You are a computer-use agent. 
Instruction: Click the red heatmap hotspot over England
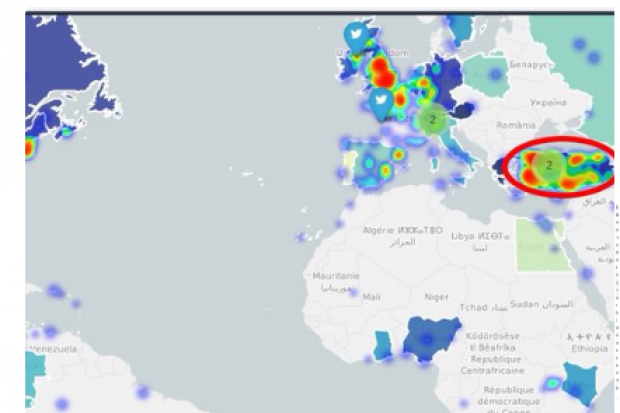tap(380, 72)
